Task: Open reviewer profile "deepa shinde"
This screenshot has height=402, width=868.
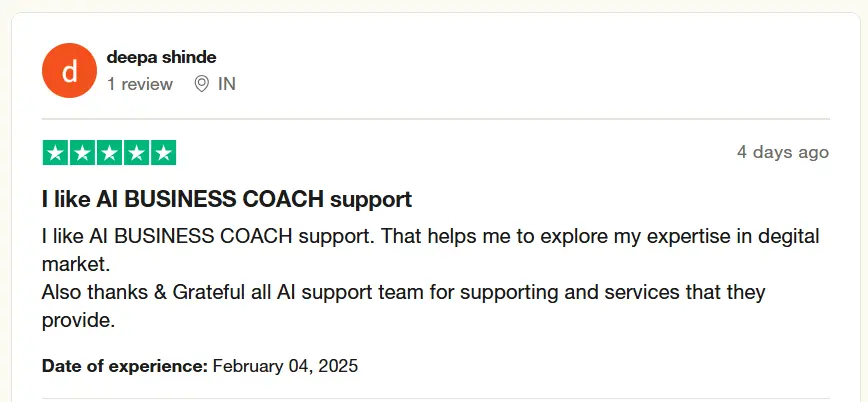Action: [161, 57]
